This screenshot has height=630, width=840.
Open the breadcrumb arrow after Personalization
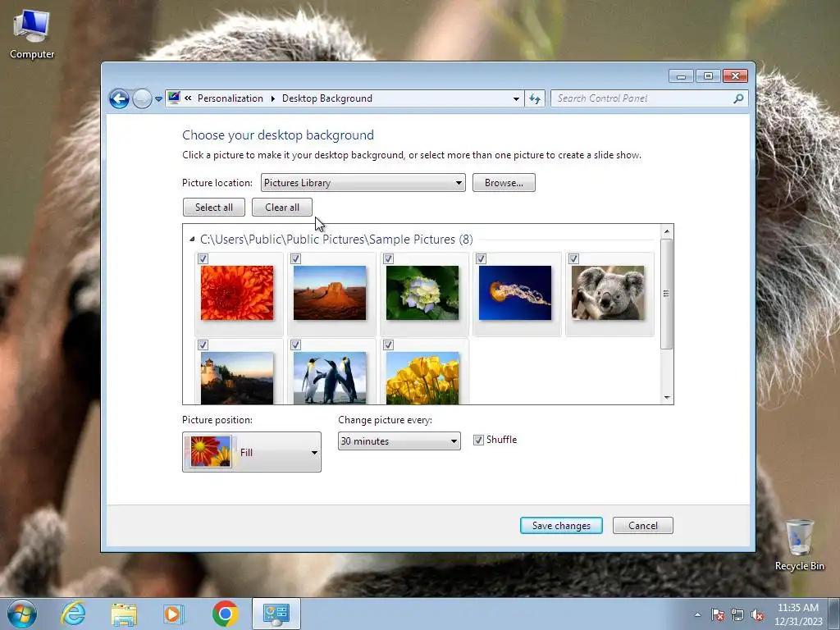tap(272, 98)
